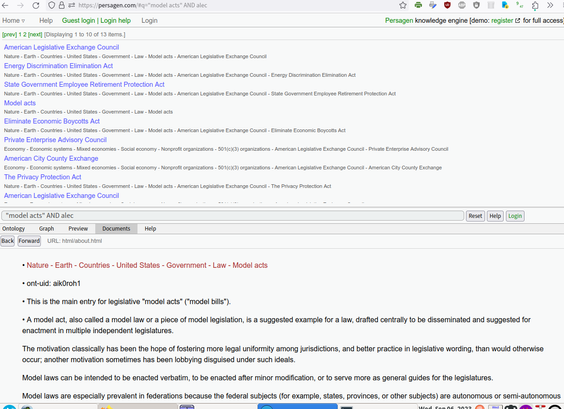564x409 pixels.
Task: Click the padlock site security icon
Action: pyautogui.click(x=62, y=5)
